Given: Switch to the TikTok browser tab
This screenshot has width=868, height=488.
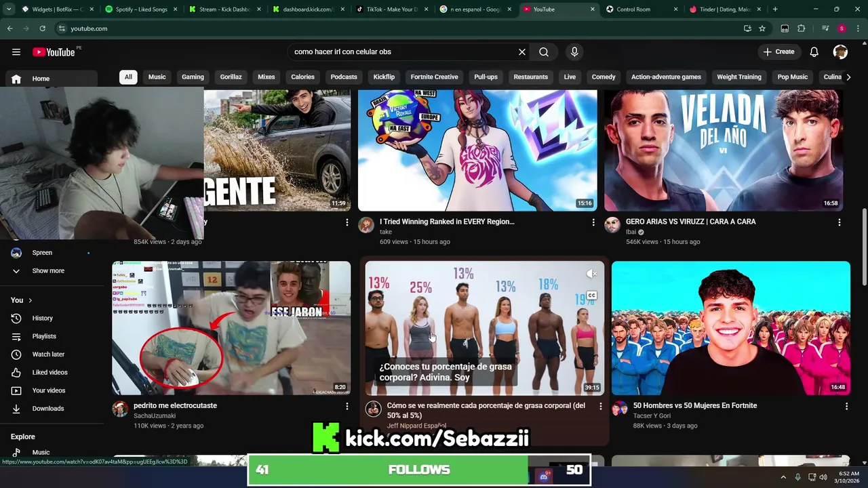Looking at the screenshot, I should pos(391,9).
